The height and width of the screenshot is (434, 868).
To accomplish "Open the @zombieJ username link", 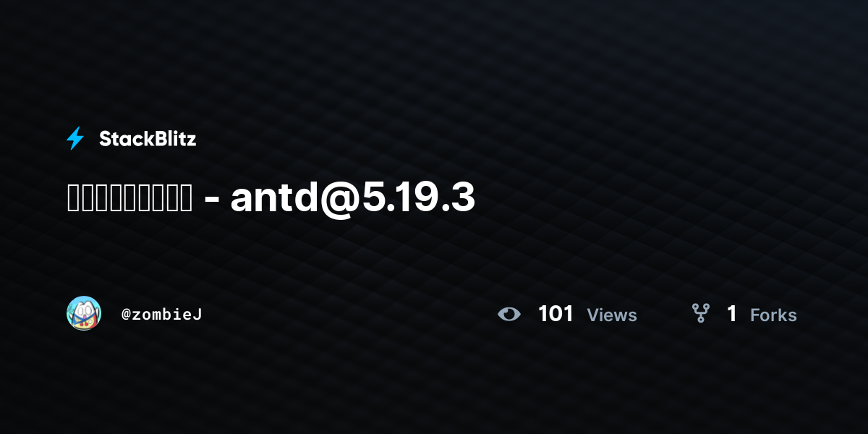I will tap(162, 314).
